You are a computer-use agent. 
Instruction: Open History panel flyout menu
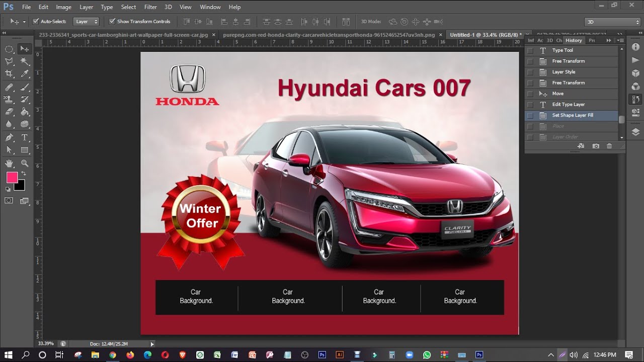point(620,40)
